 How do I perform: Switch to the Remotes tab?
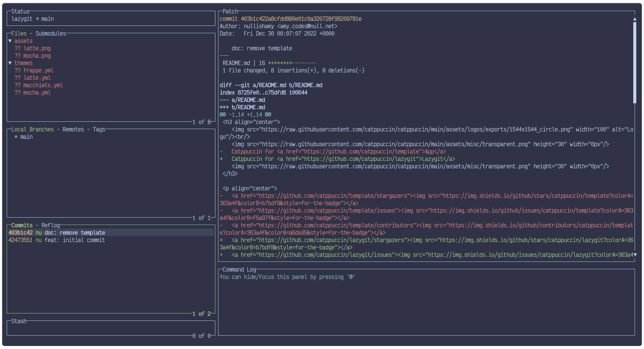[x=73, y=129]
